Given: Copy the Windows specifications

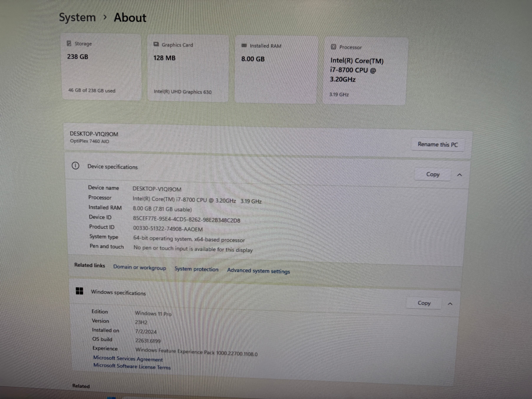Looking at the screenshot, I should point(424,303).
